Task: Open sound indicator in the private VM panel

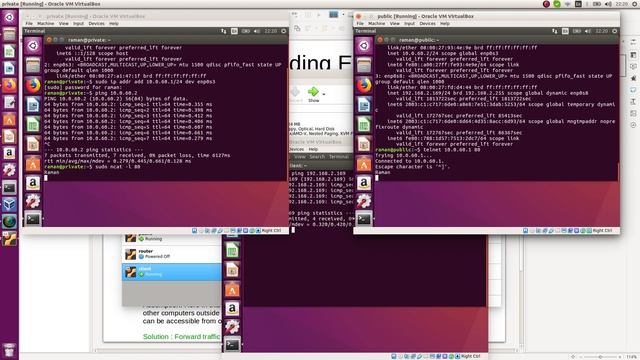Action: (x=257, y=31)
